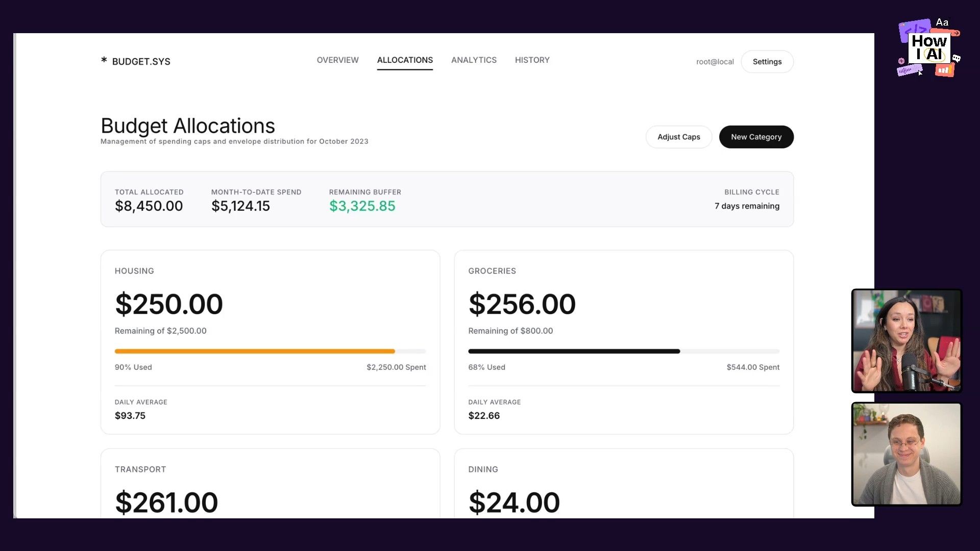View the History tab
The image size is (980, 551).
point(532,60)
